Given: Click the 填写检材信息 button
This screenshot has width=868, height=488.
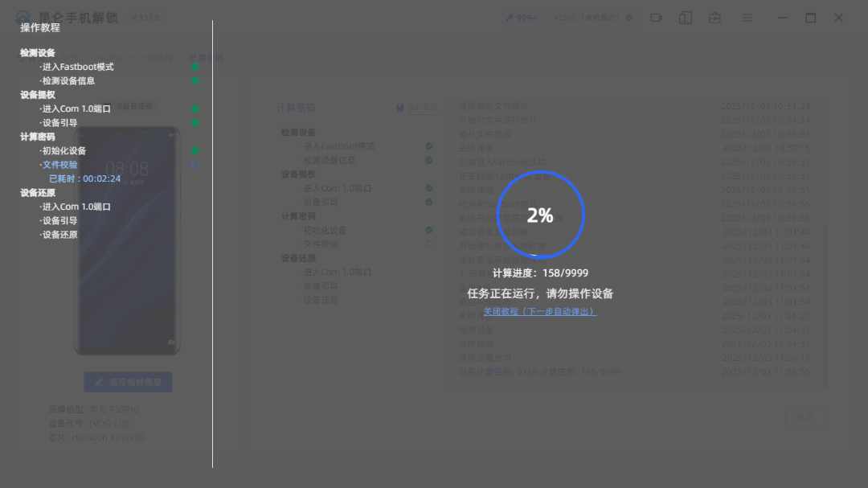Looking at the screenshot, I should tap(128, 382).
